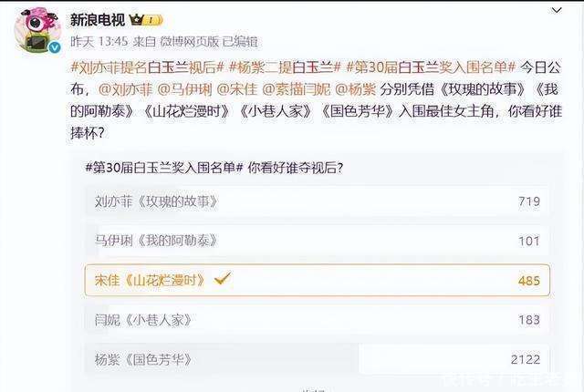
Task: Open hashtag #杨紫二提白玉兰#
Action: click(x=285, y=67)
